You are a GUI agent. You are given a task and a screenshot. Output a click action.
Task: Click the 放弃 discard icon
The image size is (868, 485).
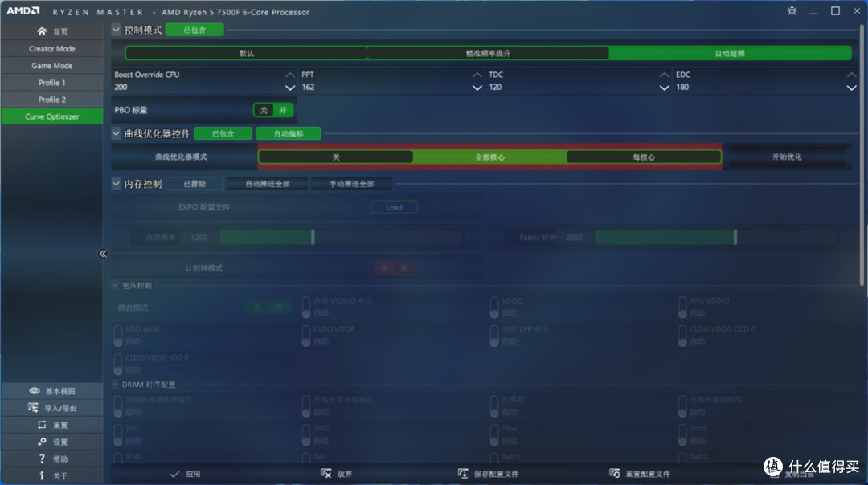point(326,474)
